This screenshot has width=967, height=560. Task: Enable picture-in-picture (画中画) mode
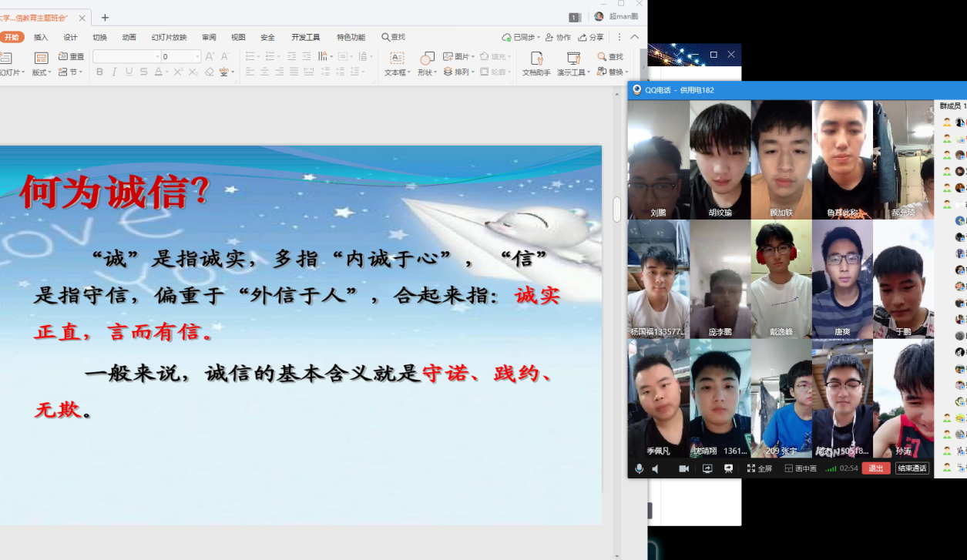coord(800,468)
